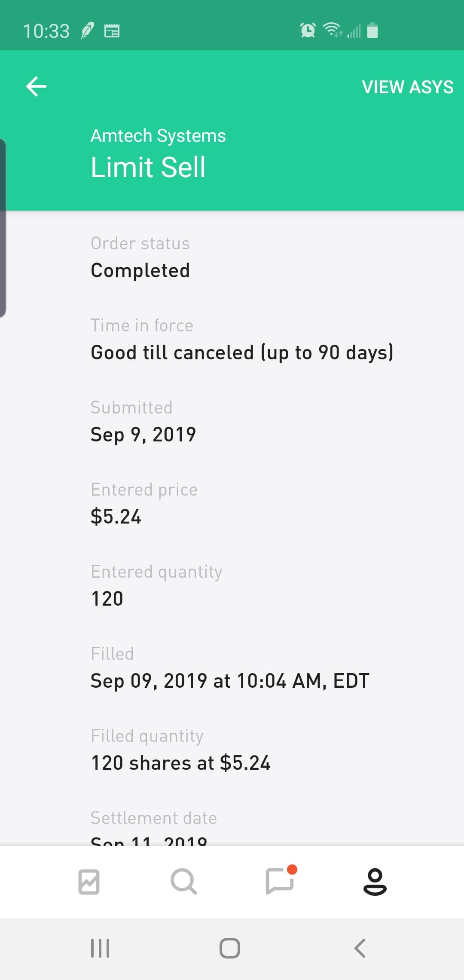Tap the status bar clock time
This screenshot has height=980, width=464.
[46, 31]
